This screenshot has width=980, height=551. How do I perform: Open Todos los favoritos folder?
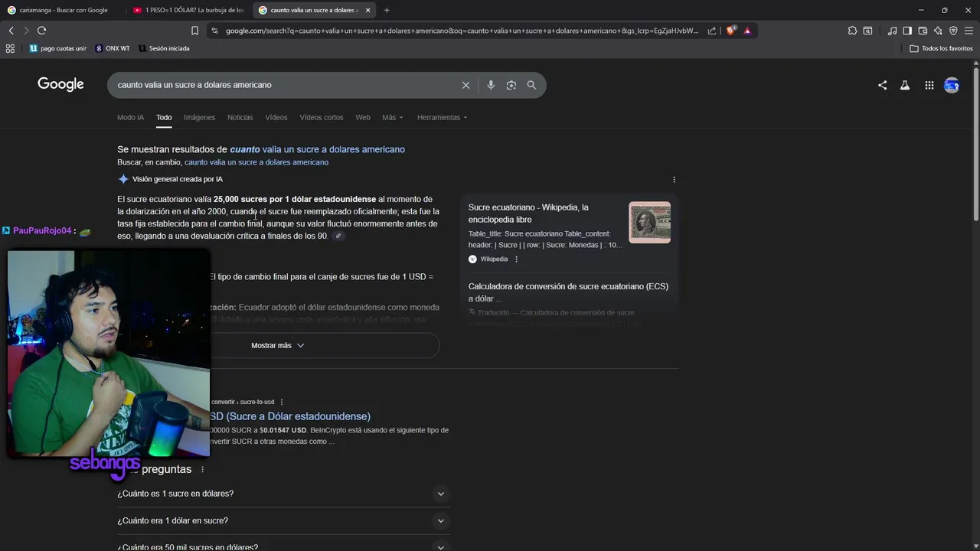pyautogui.click(x=942, y=48)
